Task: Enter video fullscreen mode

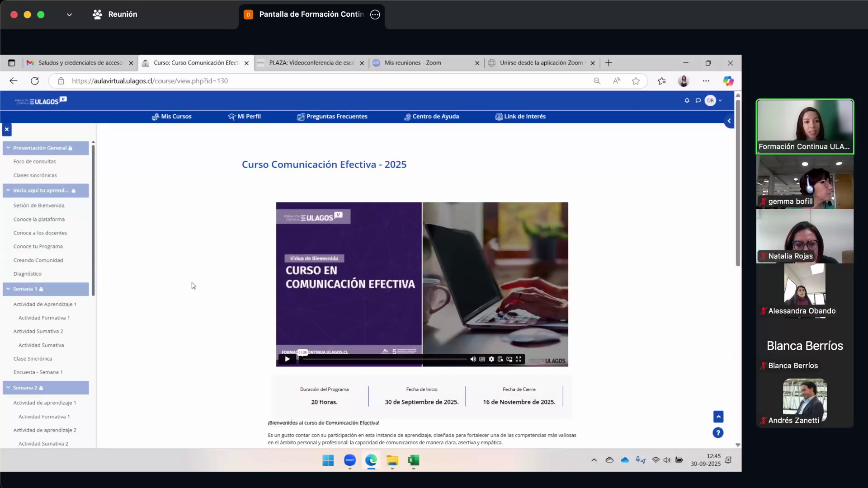Action: (x=519, y=359)
